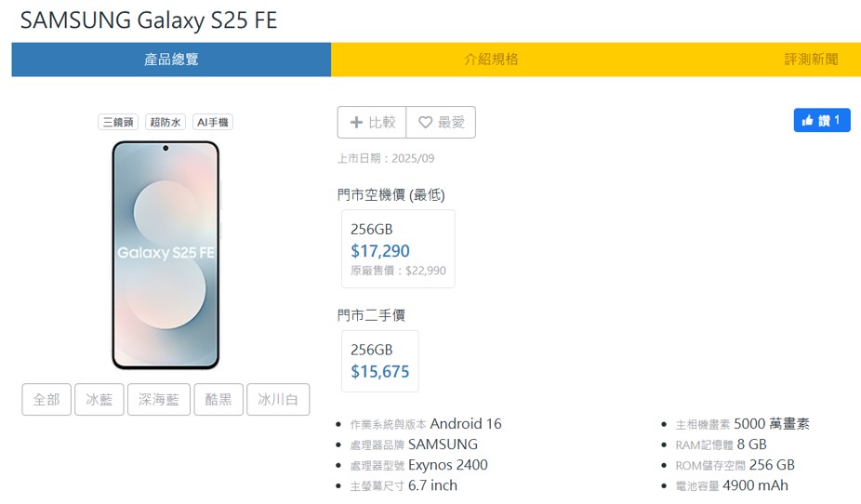Open the 256GB second-hand price card $15,675

[379, 361]
